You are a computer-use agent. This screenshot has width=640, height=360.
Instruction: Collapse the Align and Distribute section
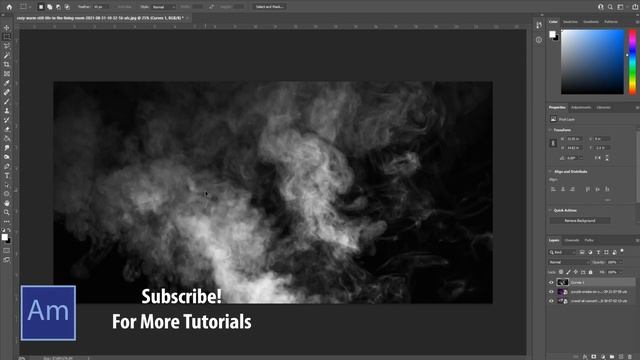(550, 172)
